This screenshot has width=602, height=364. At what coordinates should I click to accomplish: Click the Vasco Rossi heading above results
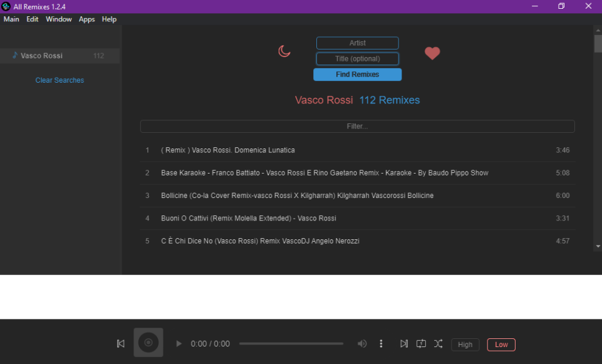pyautogui.click(x=324, y=100)
